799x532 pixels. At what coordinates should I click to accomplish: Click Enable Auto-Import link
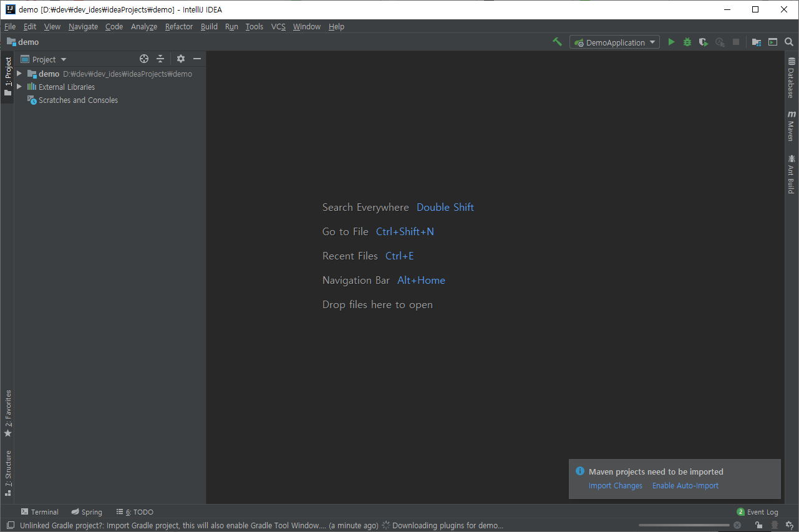pyautogui.click(x=685, y=486)
